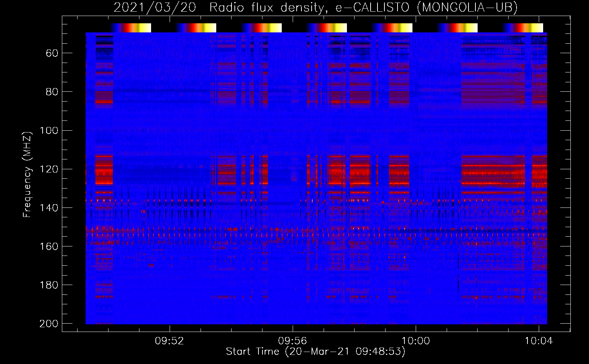Screen dimensions: 589x364
Task: Click the plot title mentioning e-CALLISTO (MONGOLIA-UB)
Action: pyautogui.click(x=316, y=7)
